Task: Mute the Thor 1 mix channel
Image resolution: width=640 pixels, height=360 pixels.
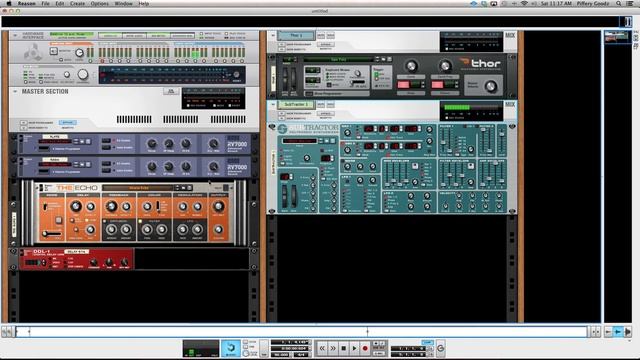Action: click(321, 36)
